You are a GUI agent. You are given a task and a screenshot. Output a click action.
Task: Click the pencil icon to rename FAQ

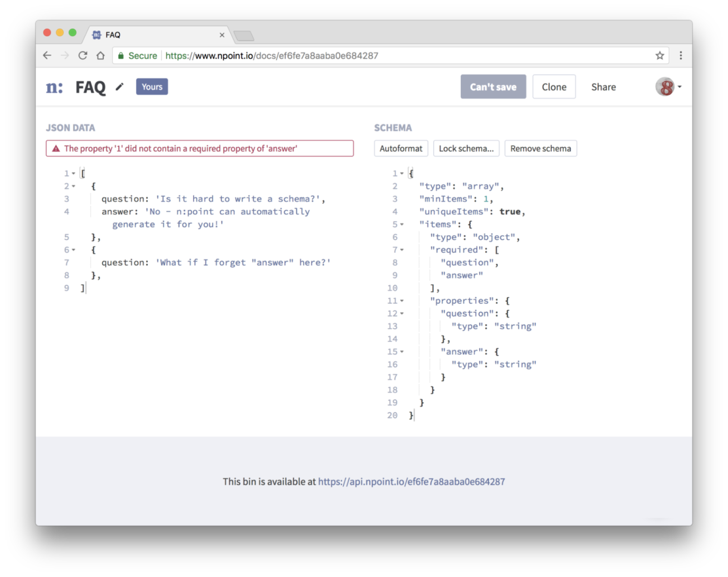pos(119,87)
